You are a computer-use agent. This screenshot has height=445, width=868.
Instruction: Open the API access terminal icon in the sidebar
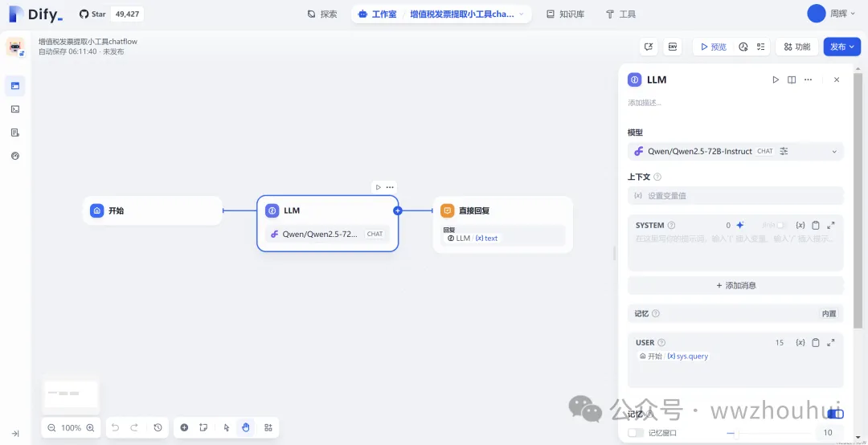pos(15,109)
